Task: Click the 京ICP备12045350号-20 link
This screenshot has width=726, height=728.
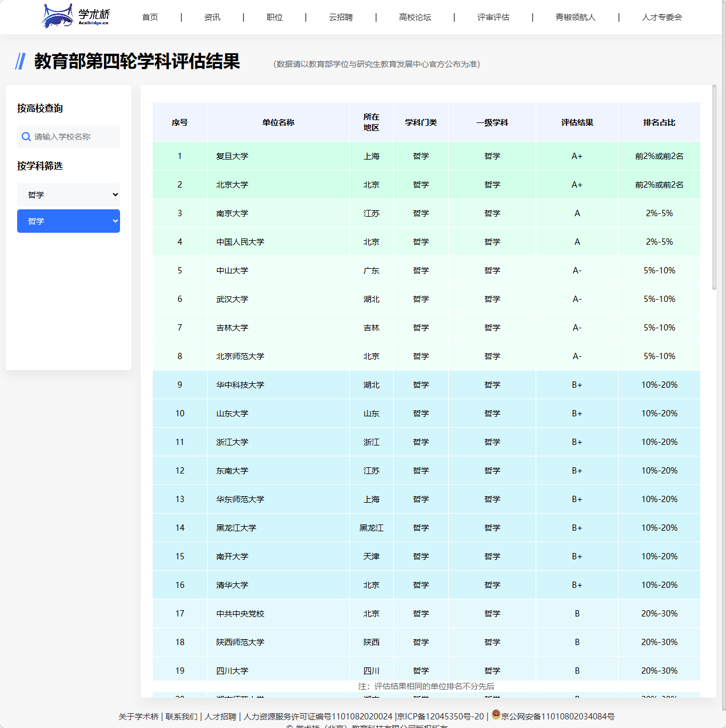Action: coord(440,716)
